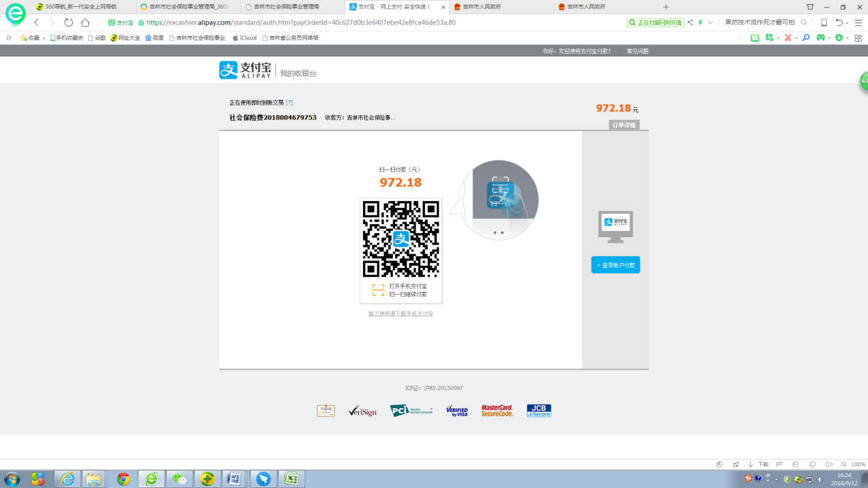This screenshot has width=868, height=488.
Task: Click the green padlock security icon
Action: tap(141, 23)
